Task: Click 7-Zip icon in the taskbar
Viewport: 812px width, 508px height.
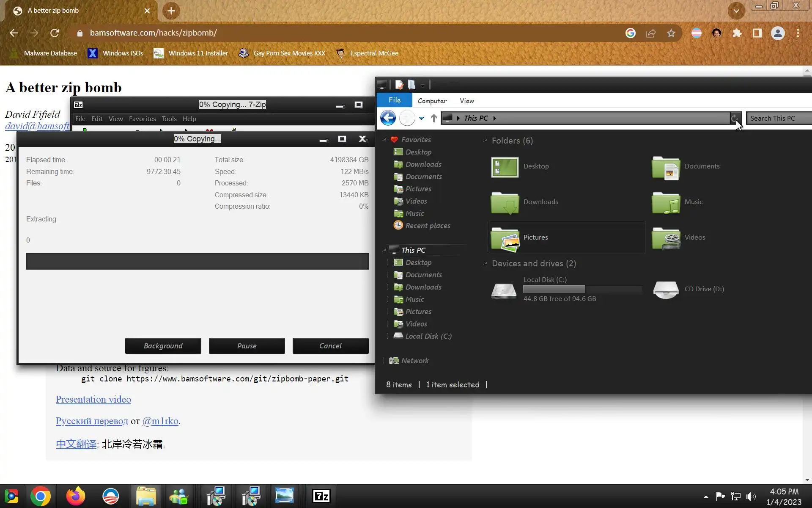Action: 321,496
